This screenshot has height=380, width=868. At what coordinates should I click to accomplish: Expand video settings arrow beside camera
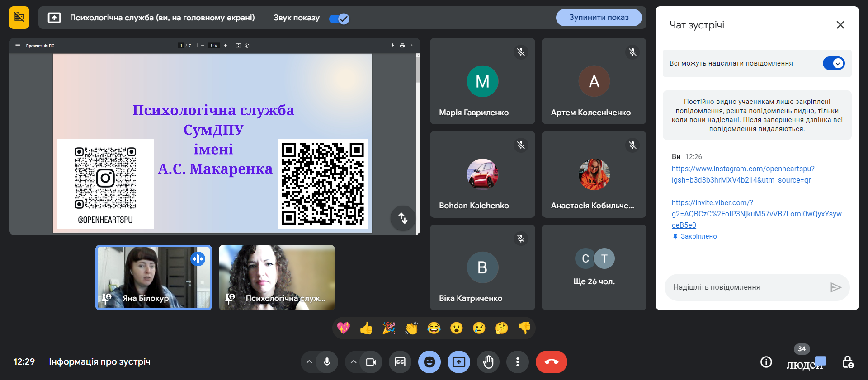(x=354, y=362)
